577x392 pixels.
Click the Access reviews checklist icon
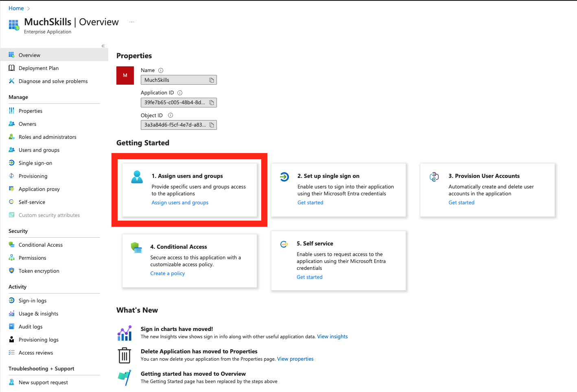pos(11,353)
